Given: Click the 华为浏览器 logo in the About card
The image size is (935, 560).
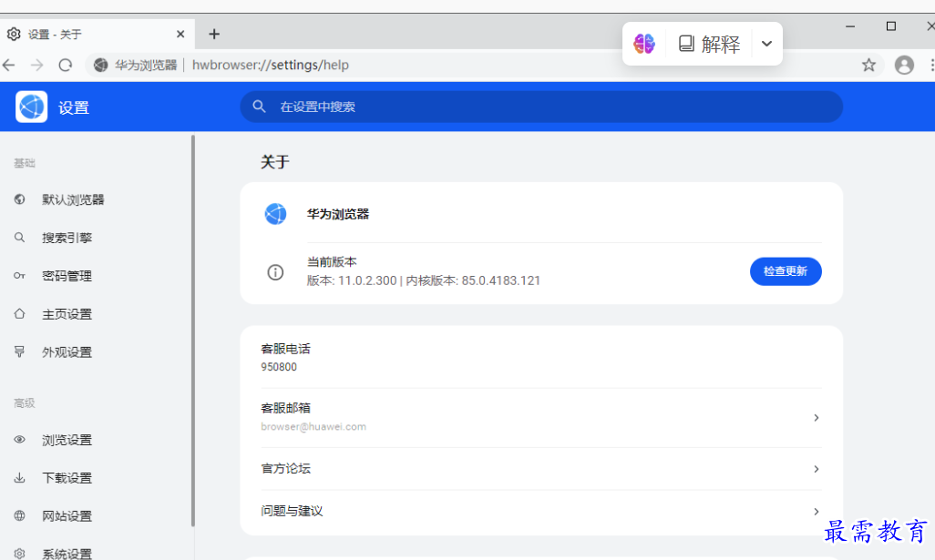Looking at the screenshot, I should click(275, 214).
